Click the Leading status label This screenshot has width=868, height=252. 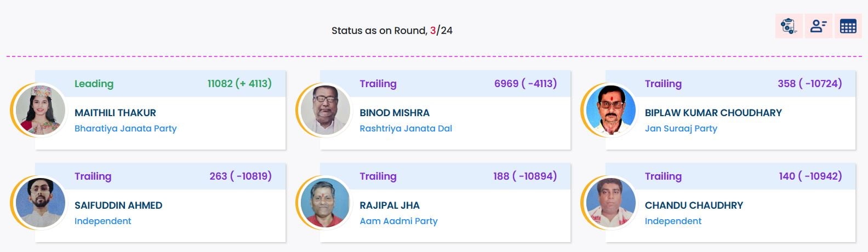coord(94,84)
